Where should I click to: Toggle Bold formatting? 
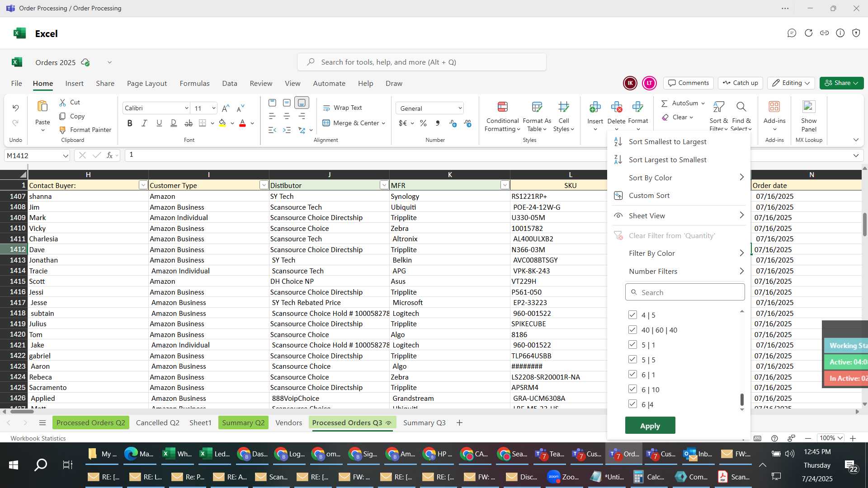pos(130,123)
